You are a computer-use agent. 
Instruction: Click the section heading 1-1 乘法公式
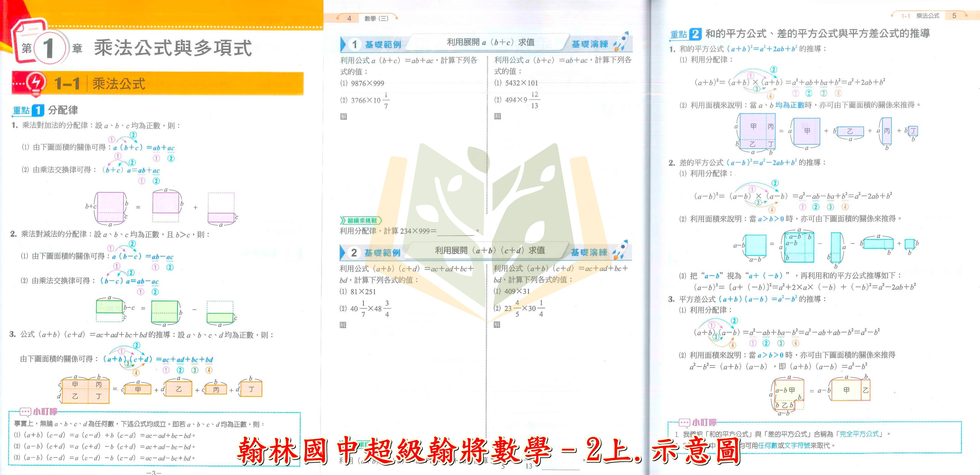pos(100,84)
